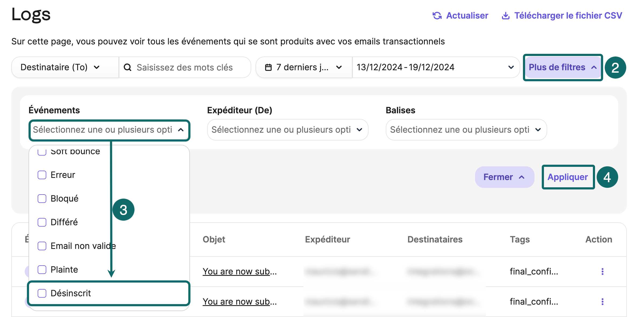Click second row's final_confi... tag
The height and width of the screenshot is (317, 644).
[x=534, y=302]
